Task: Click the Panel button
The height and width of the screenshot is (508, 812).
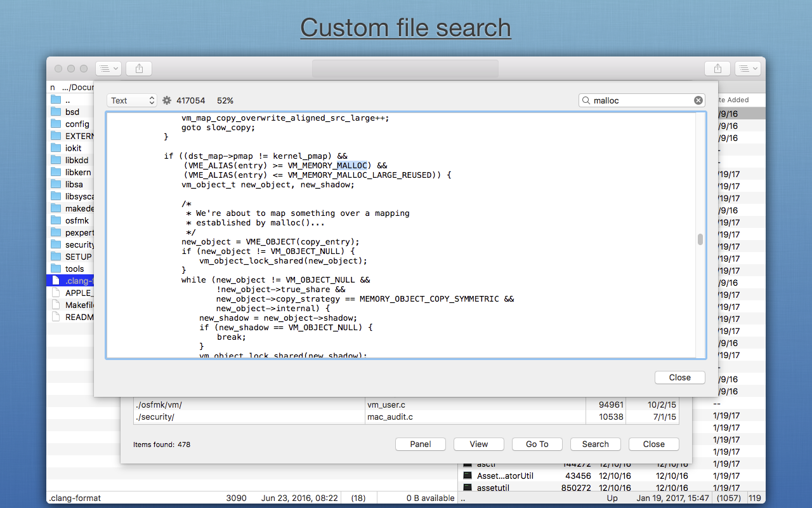Action: pos(420,444)
